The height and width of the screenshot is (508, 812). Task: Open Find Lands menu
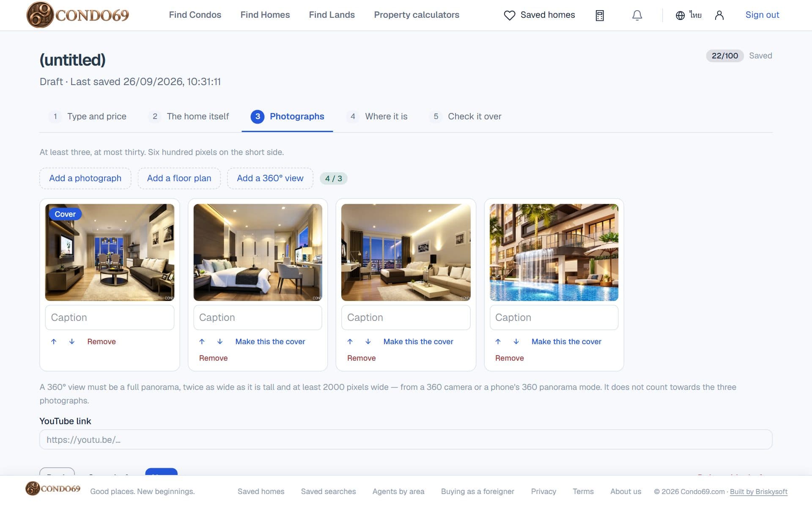point(332,15)
